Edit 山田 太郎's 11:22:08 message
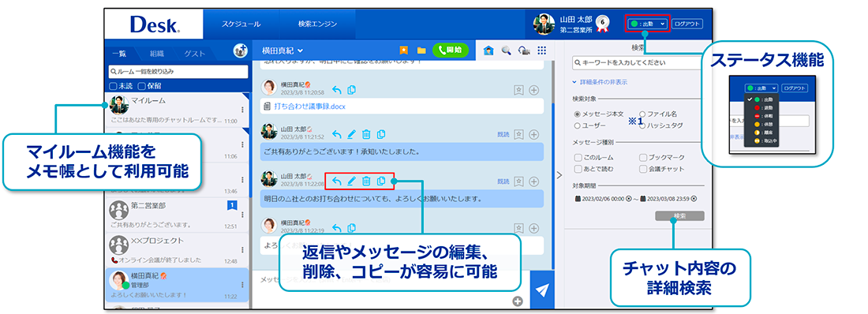The image size is (868, 314). click(351, 181)
